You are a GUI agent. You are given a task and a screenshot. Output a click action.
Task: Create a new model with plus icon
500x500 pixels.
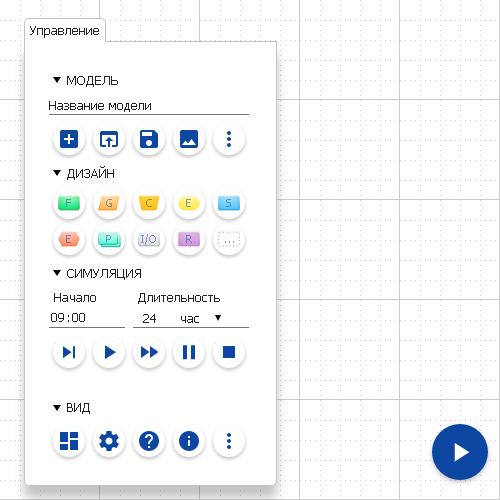69,139
